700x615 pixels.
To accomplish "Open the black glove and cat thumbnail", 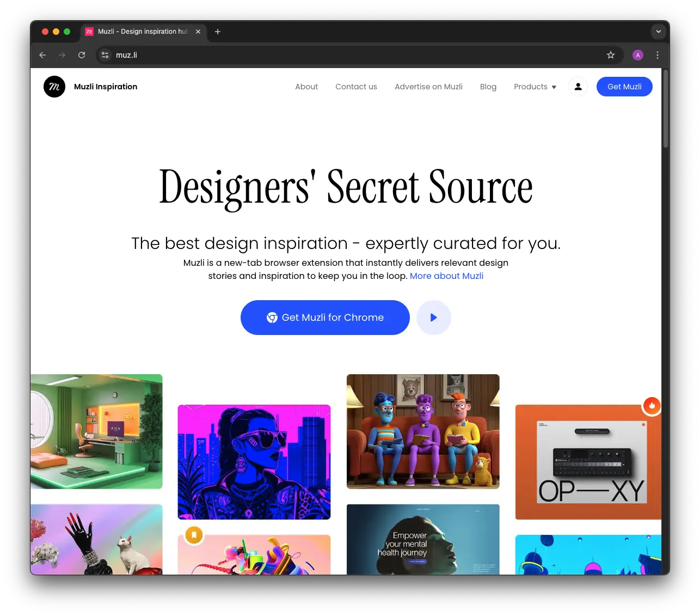I will tap(96, 539).
